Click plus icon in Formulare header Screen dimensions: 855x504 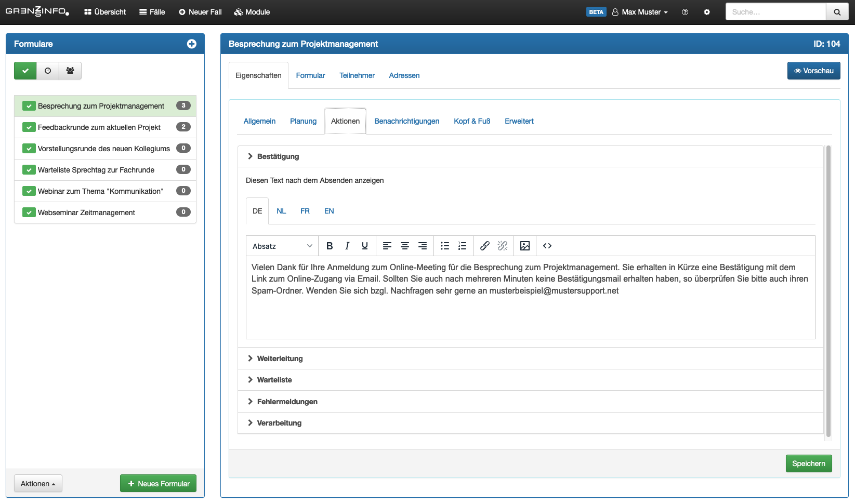coord(192,44)
